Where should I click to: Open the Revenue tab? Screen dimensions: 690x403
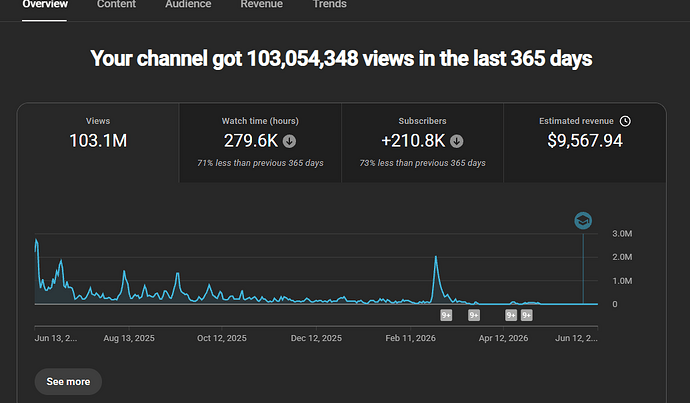point(261,4)
